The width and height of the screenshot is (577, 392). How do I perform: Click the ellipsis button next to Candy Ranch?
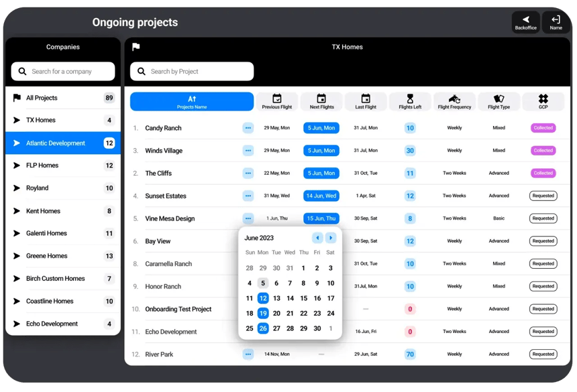(x=249, y=127)
